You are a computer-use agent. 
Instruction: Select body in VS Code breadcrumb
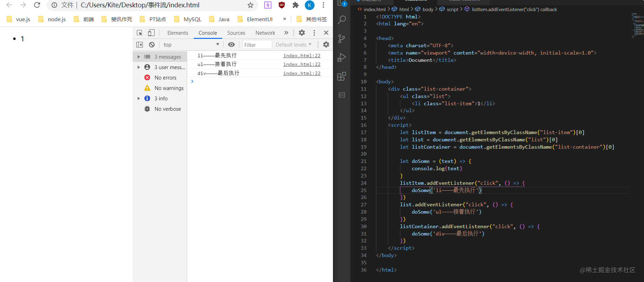428,9
